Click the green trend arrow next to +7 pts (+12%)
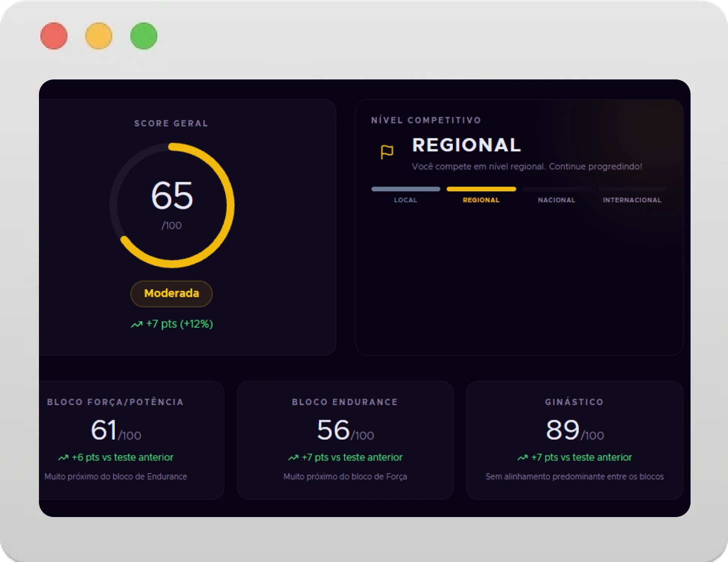The width and height of the screenshot is (728, 562). [137, 325]
